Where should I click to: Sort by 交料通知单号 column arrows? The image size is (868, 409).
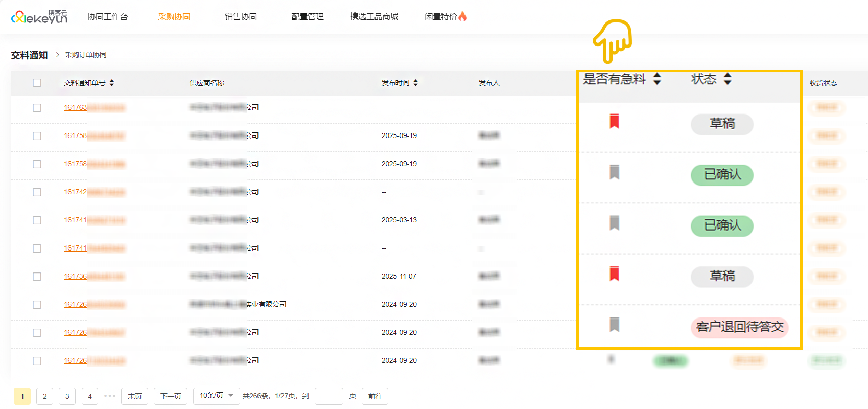coord(112,83)
